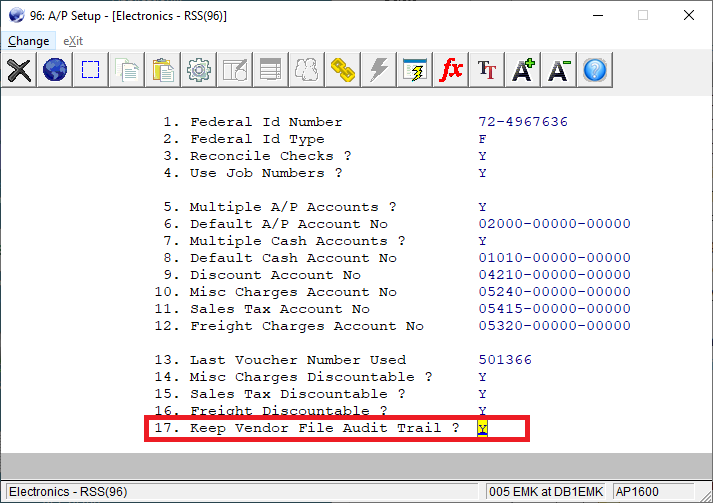Select Keep Vendor File Audit Trail field

tap(482, 429)
